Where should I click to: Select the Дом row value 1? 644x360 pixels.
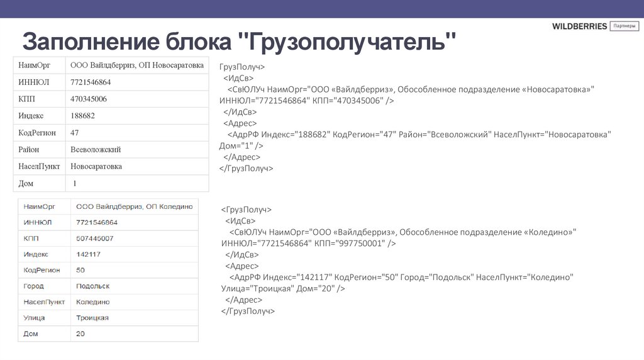75,183
